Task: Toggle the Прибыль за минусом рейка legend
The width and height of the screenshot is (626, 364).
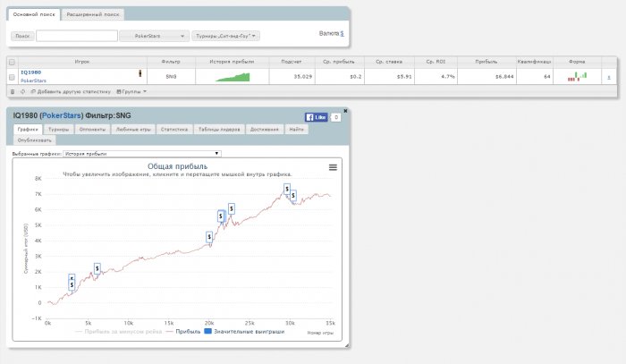Action: click(x=118, y=331)
